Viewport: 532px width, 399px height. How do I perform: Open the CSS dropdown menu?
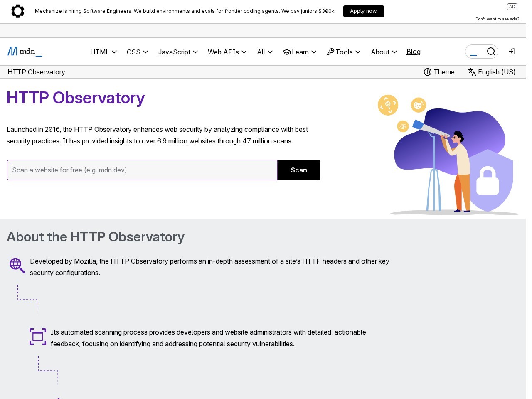137,52
